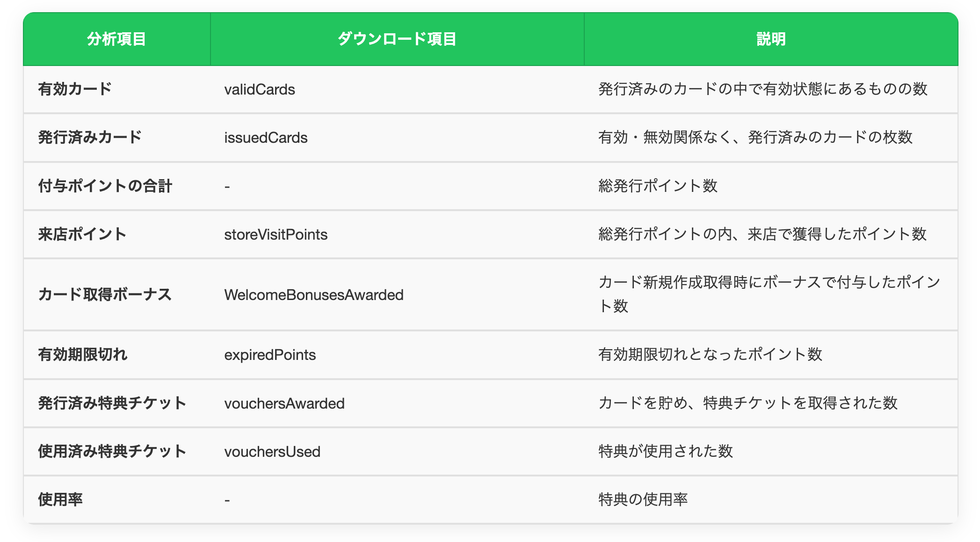Click the vouchersUsed cell
Image resolution: width=980 pixels, height=542 pixels.
(x=272, y=452)
